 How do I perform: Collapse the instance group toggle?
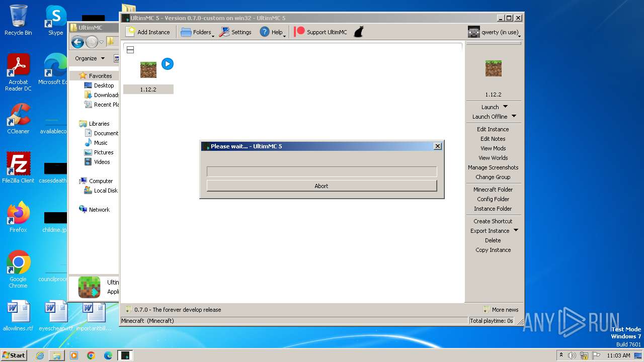point(130,50)
